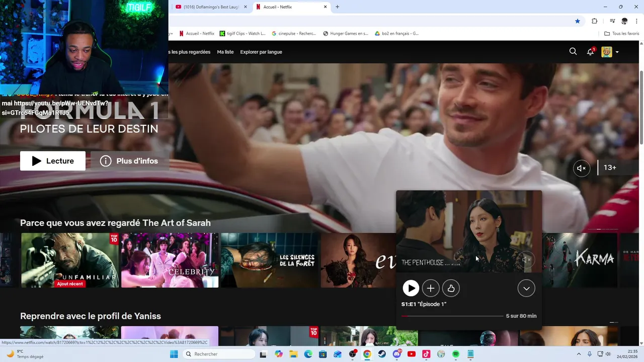Open Microsoft Store from taskbar

pyautogui.click(x=323, y=354)
